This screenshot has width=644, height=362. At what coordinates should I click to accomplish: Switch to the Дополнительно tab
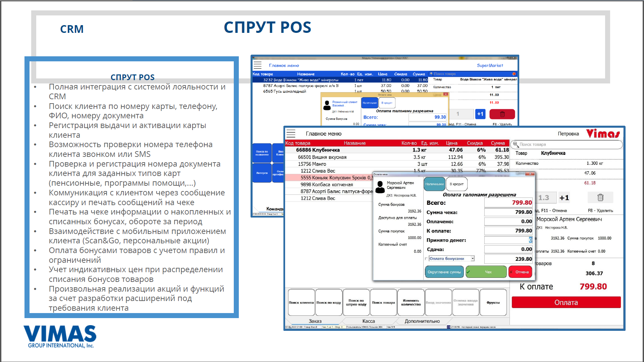[x=422, y=321]
